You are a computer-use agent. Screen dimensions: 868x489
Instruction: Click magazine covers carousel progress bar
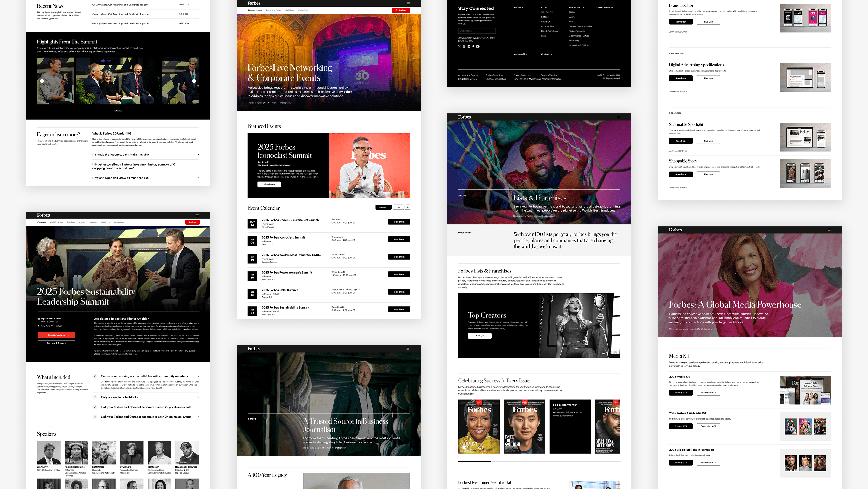tap(539, 461)
